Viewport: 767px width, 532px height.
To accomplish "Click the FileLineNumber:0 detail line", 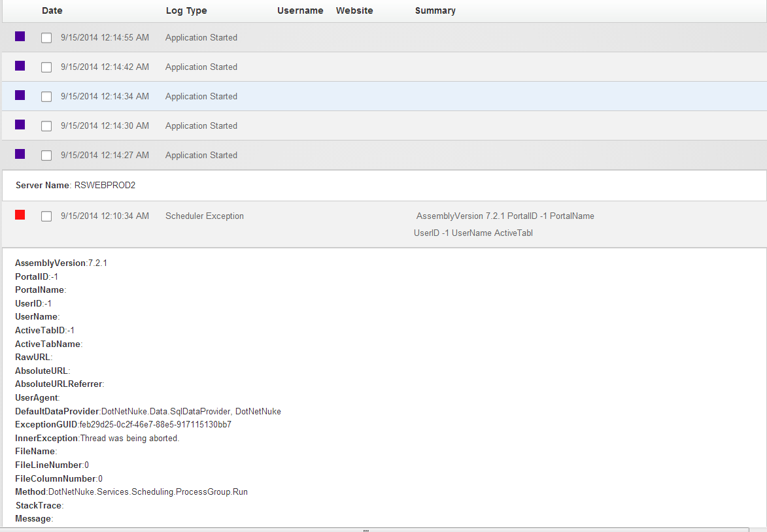I will (52, 465).
